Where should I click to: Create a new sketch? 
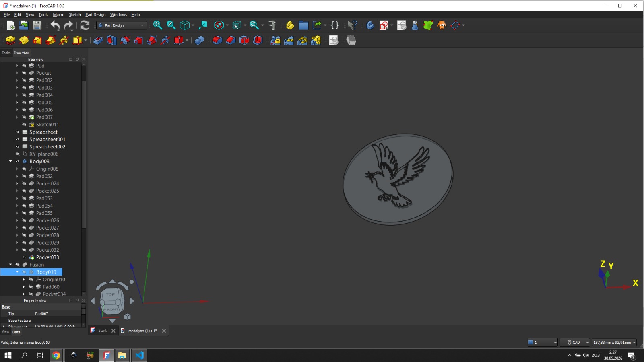[384, 25]
